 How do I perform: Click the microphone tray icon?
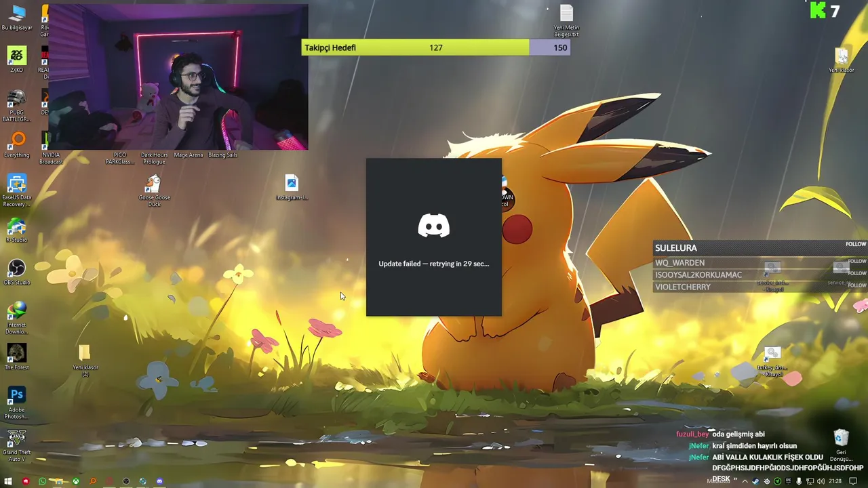(799, 481)
